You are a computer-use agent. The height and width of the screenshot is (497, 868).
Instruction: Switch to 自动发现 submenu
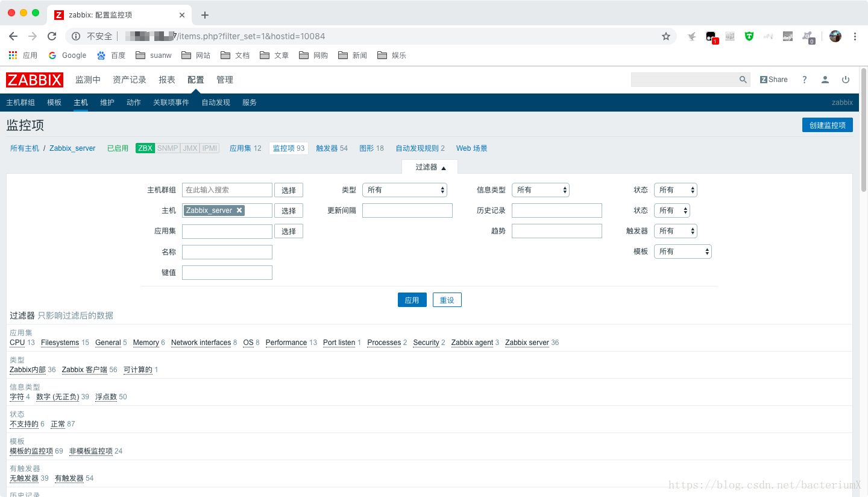click(216, 103)
